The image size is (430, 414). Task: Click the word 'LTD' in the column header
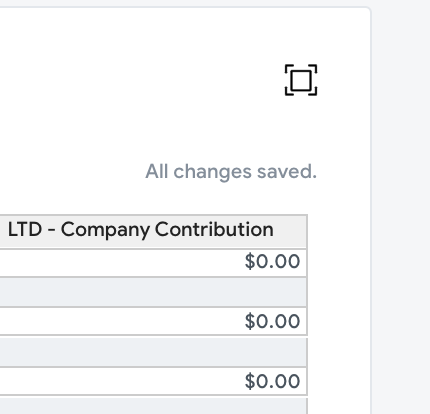(x=25, y=230)
